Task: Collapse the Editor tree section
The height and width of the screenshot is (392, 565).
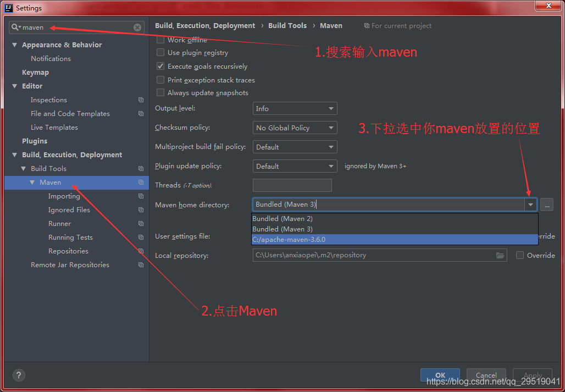Action: (x=14, y=86)
